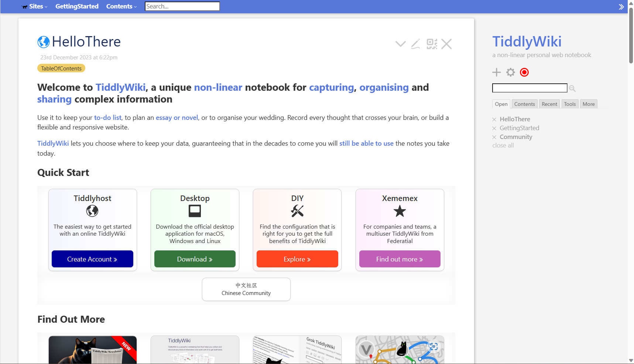Close Community in the open tiddlers list

(x=494, y=137)
